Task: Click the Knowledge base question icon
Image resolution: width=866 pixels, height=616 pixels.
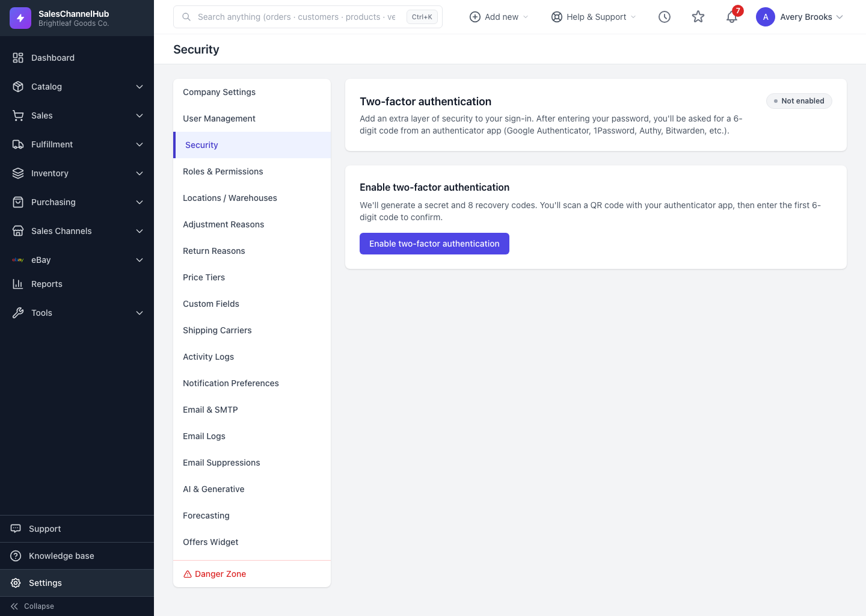Action: [16, 556]
